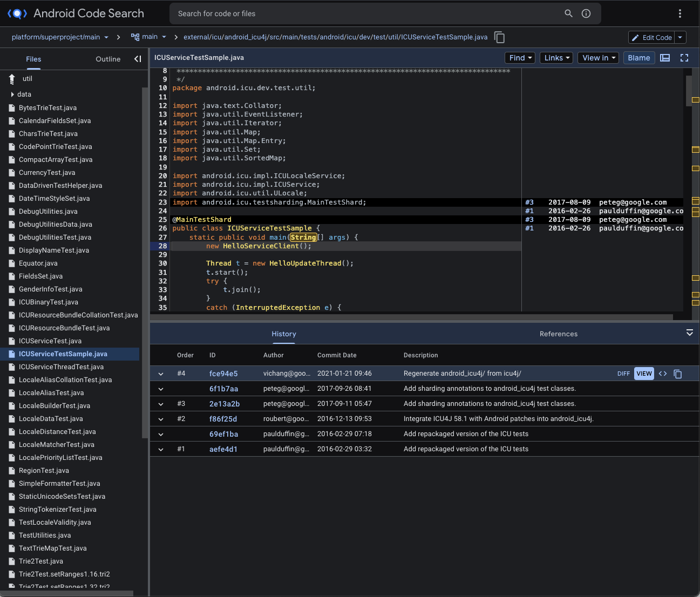The width and height of the screenshot is (700, 597).
Task: Expand the 2e13a2b commit row
Action: 161,404
